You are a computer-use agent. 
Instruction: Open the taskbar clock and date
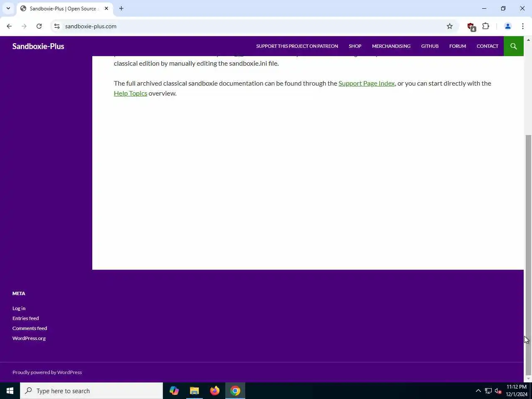[517, 391]
